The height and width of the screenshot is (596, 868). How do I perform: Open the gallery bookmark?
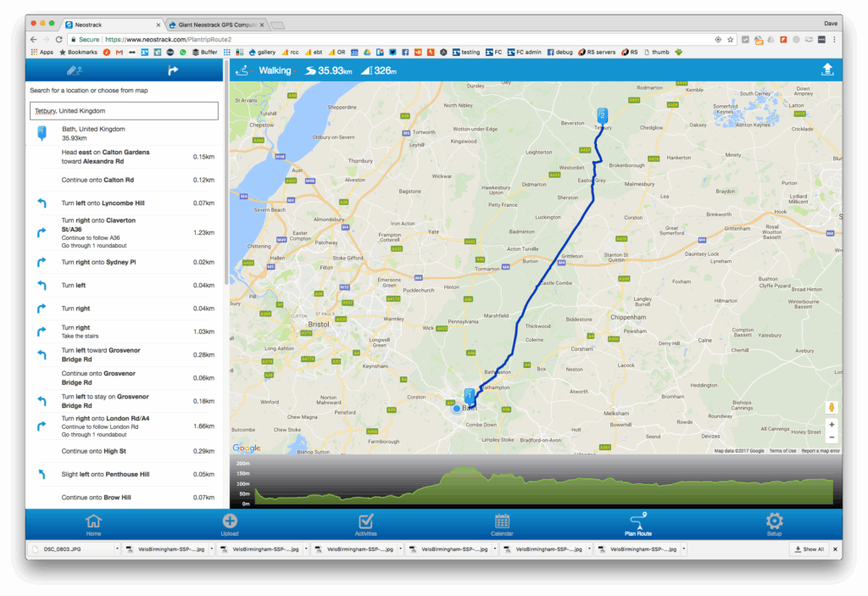(x=263, y=52)
